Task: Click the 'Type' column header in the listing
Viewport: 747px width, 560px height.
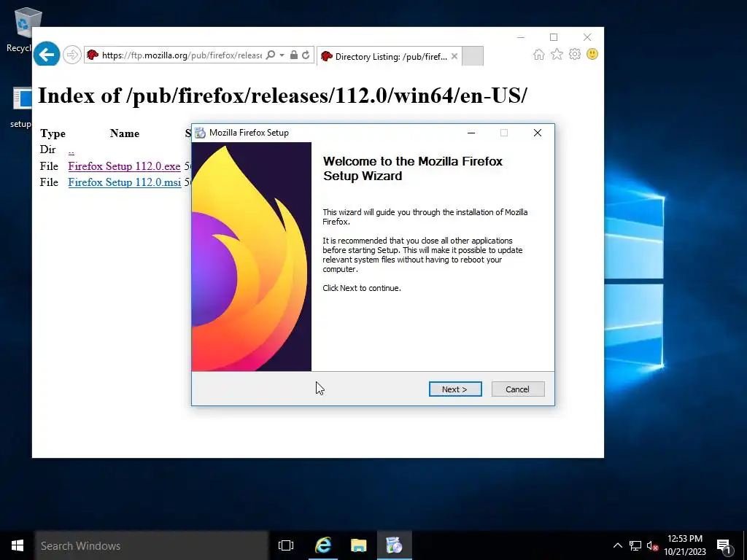Action: click(x=53, y=133)
